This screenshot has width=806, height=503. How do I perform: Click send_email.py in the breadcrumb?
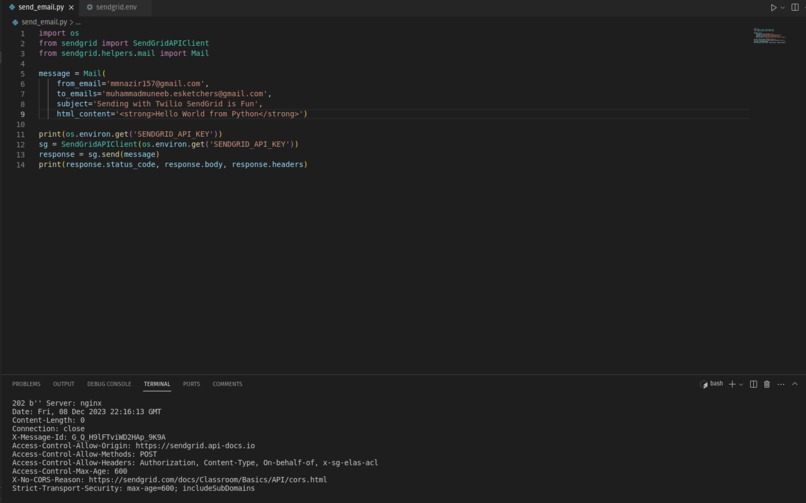coord(44,22)
